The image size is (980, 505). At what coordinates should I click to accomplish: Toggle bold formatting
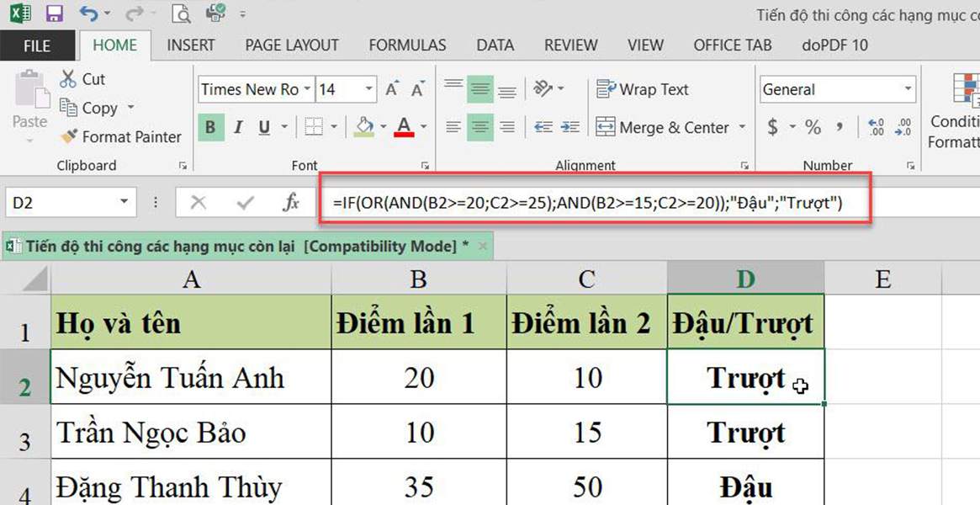pyautogui.click(x=209, y=128)
